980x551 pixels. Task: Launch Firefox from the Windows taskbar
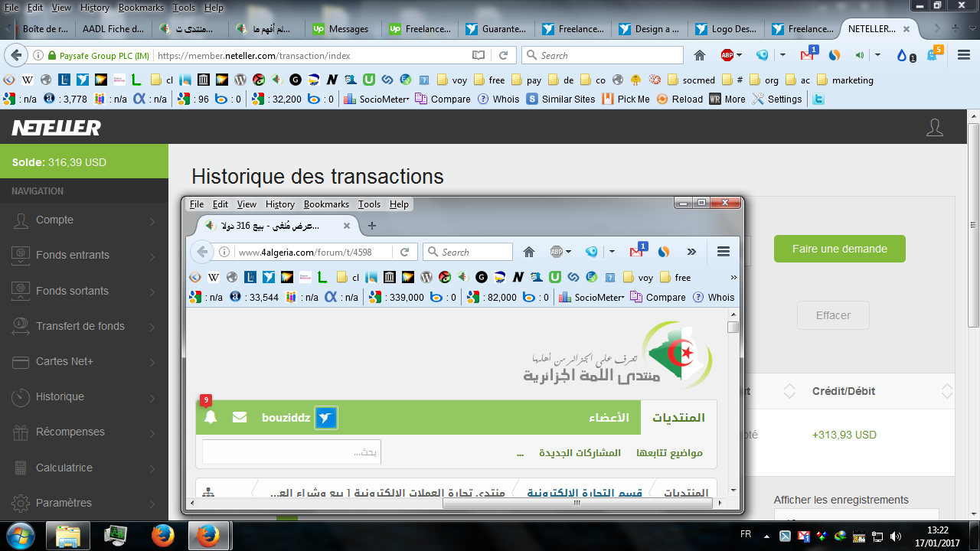tap(162, 535)
